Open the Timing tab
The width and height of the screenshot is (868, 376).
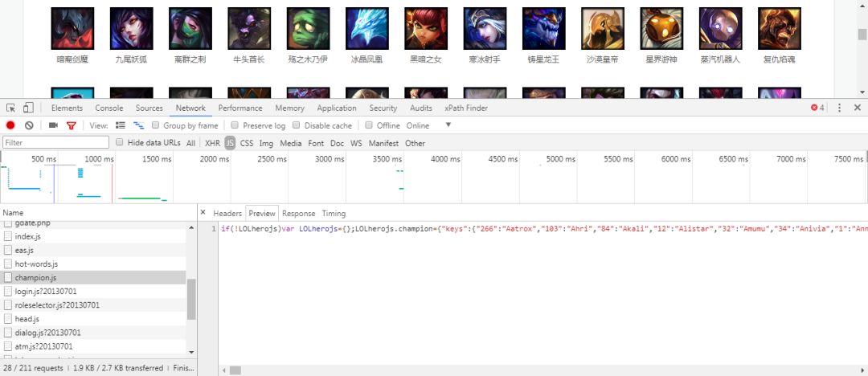[334, 213]
